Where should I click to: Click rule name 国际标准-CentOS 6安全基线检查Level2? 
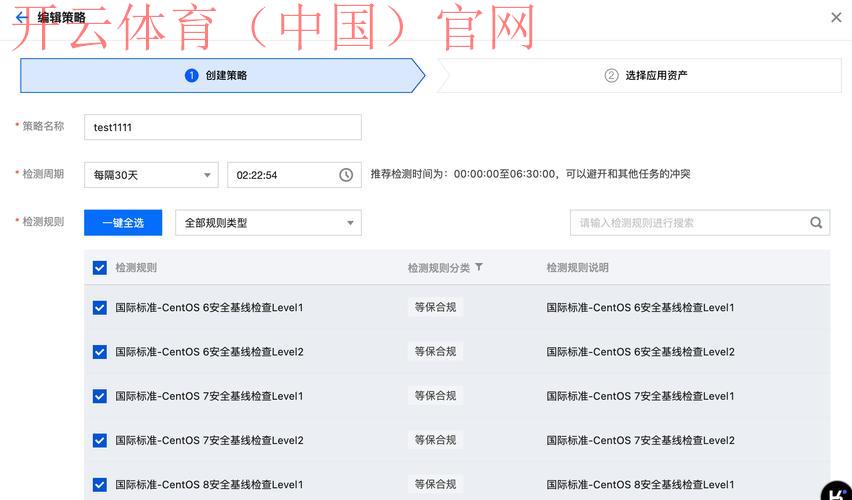(x=209, y=352)
